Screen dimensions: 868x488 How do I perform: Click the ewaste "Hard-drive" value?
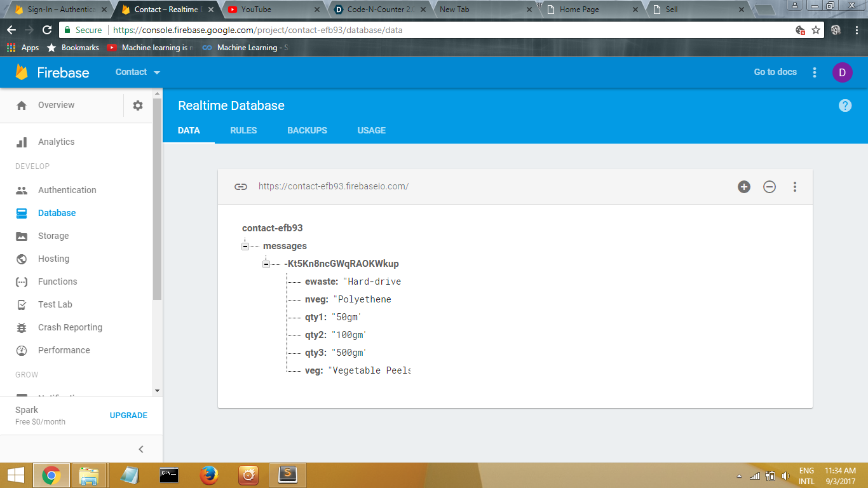click(372, 281)
